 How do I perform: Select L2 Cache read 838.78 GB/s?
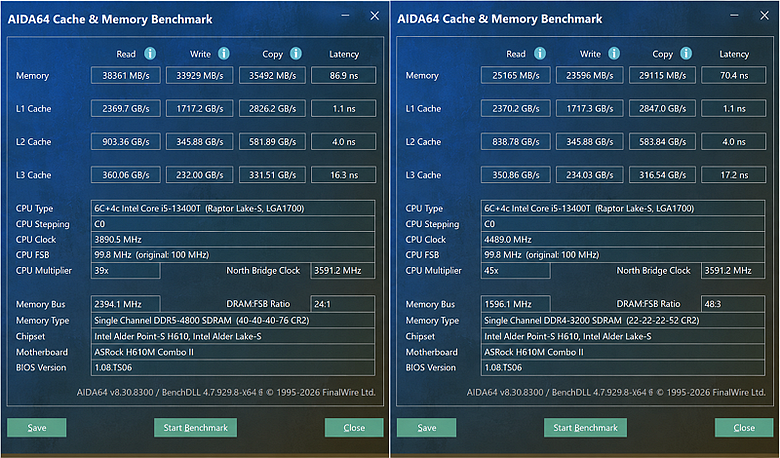click(x=516, y=142)
